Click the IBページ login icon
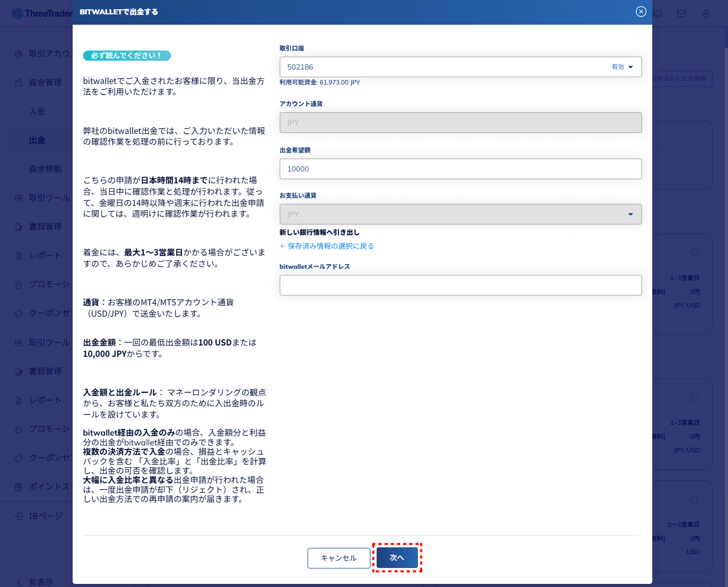728x587 pixels. pos(19,516)
